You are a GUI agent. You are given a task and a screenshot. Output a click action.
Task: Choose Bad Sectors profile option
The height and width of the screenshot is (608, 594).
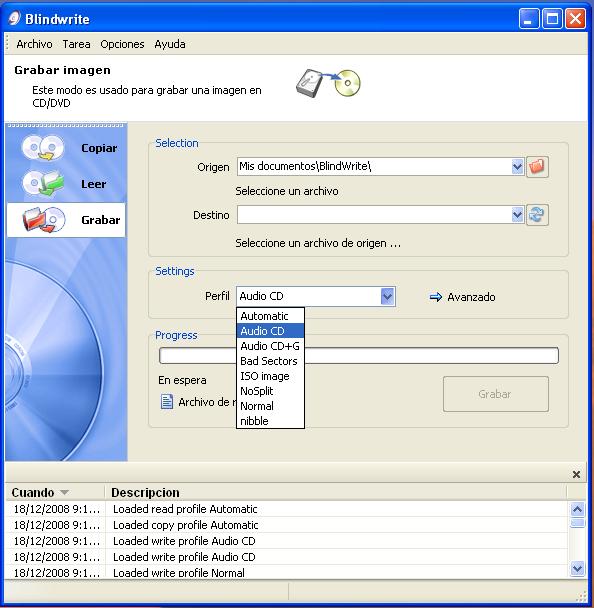[x=270, y=361]
